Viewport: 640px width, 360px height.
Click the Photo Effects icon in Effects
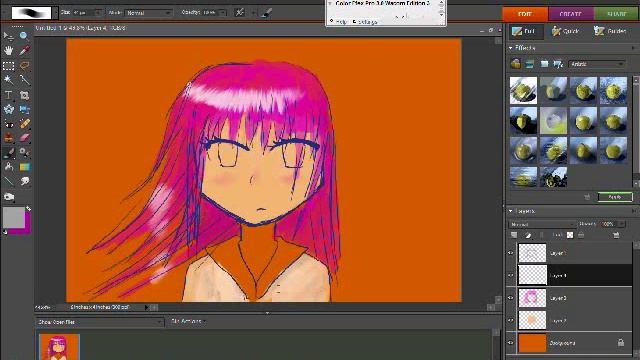pos(544,64)
